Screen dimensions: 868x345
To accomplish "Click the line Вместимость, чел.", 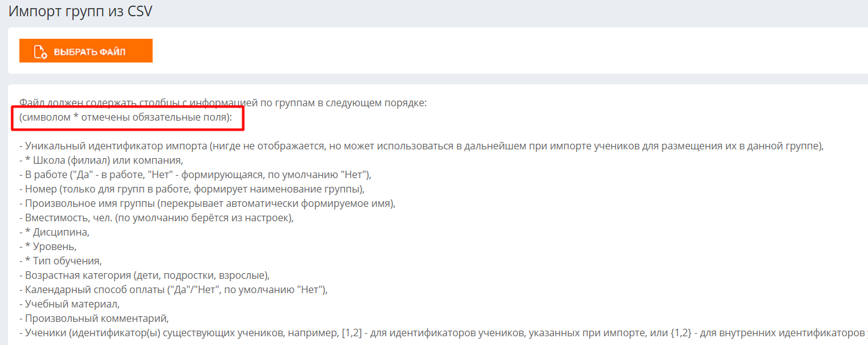I will tap(156, 218).
